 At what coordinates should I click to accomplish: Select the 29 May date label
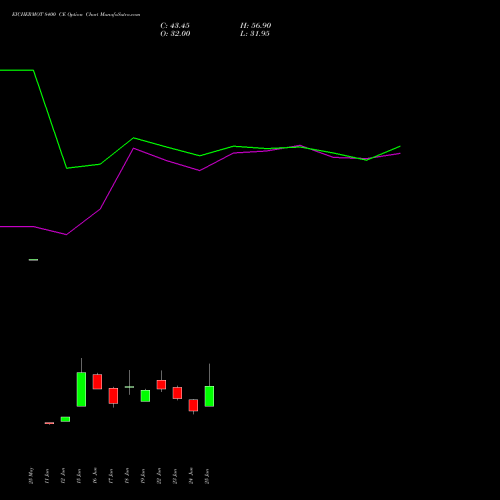[x=32, y=476]
